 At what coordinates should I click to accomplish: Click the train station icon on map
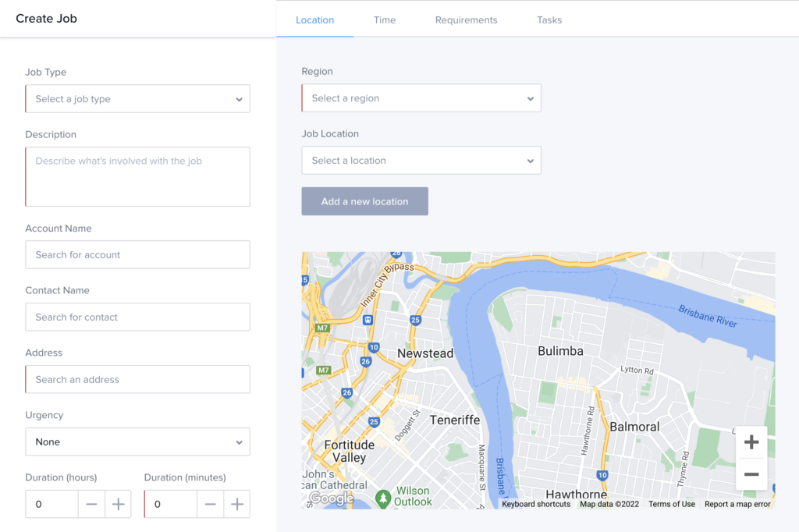point(368,320)
